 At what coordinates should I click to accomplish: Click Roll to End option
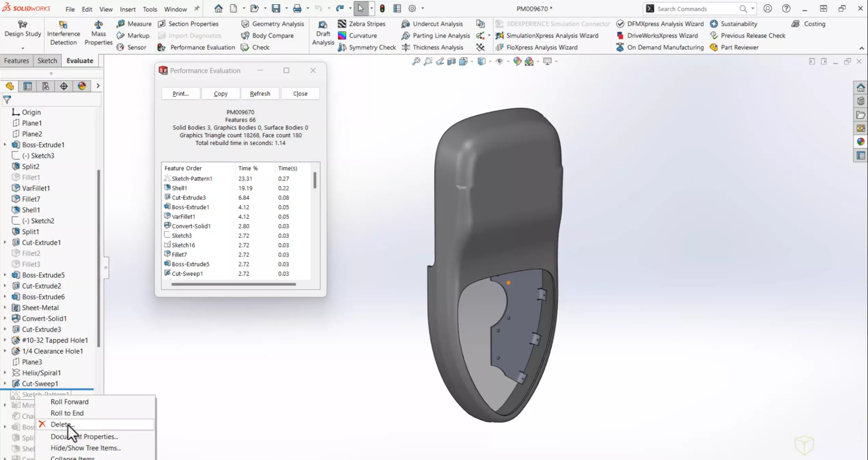point(67,413)
